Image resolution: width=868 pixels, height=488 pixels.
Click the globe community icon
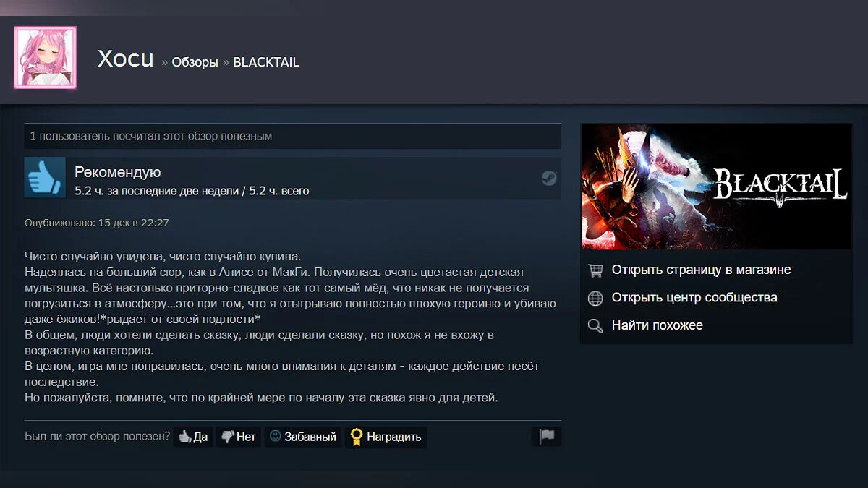pyautogui.click(x=595, y=298)
